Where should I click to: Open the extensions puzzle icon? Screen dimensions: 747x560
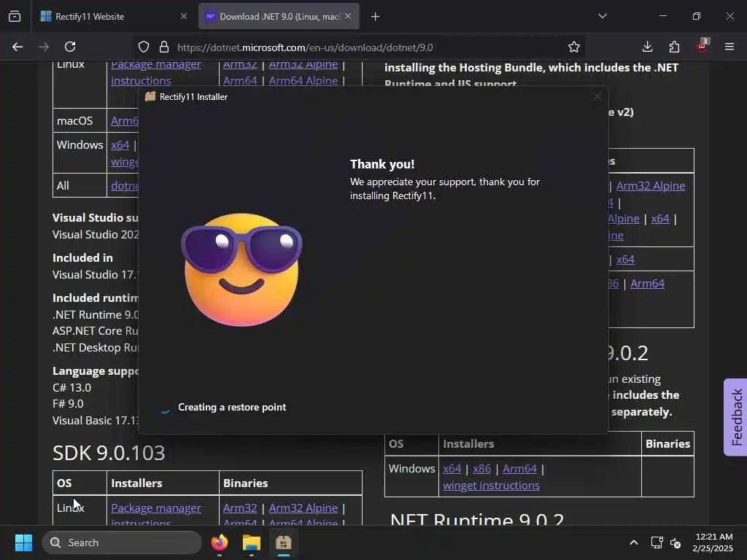(x=674, y=47)
